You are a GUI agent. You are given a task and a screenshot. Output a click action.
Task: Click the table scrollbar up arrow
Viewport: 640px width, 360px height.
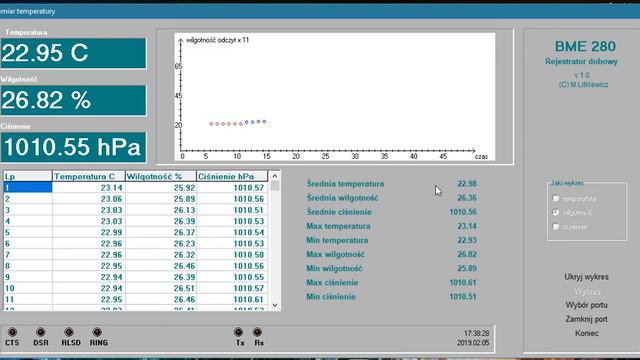[x=275, y=176]
